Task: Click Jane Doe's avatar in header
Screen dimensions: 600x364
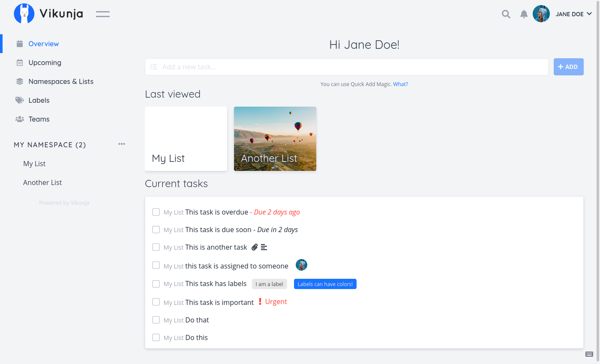Action: [541, 14]
